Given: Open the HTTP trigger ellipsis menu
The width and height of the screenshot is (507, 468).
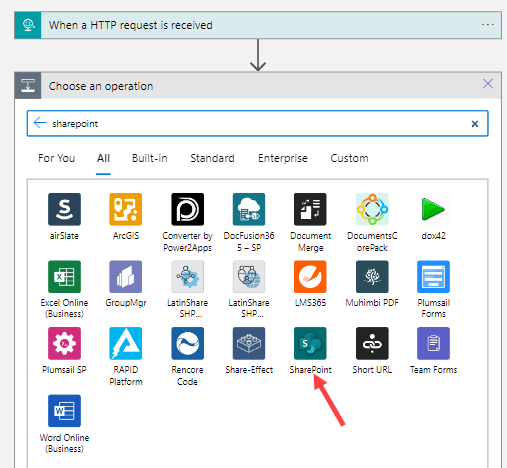Looking at the screenshot, I should 487,25.
